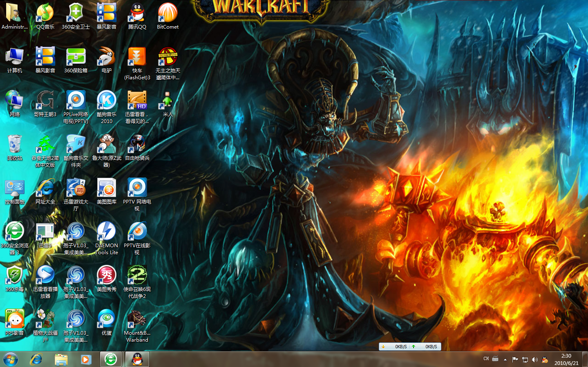Select the 酷狗音乐 2010 desktop shortcut
Screen dimensions: 588x367
coord(106,107)
